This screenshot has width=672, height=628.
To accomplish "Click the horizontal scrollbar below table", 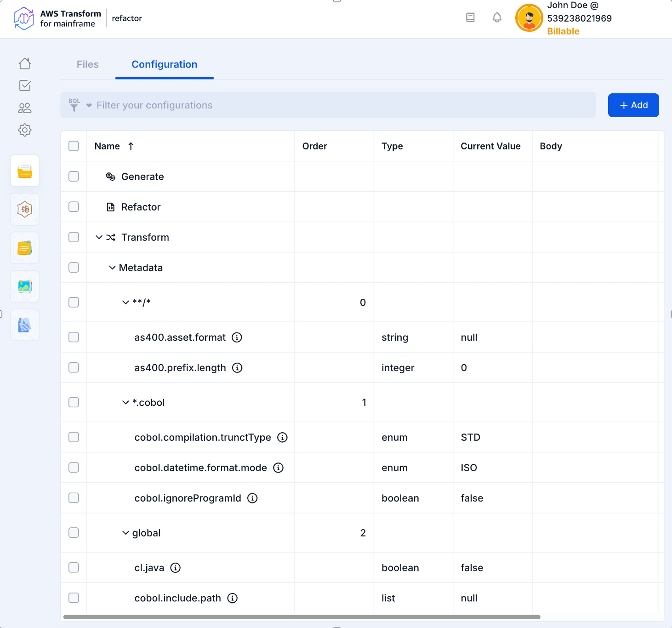I will click(x=302, y=617).
